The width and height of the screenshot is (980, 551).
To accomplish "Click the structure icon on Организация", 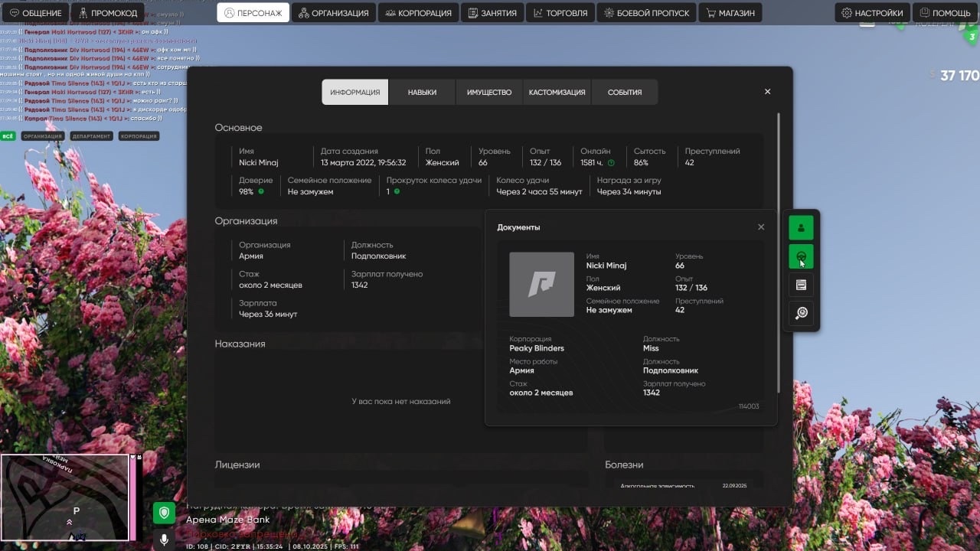I will tap(304, 13).
